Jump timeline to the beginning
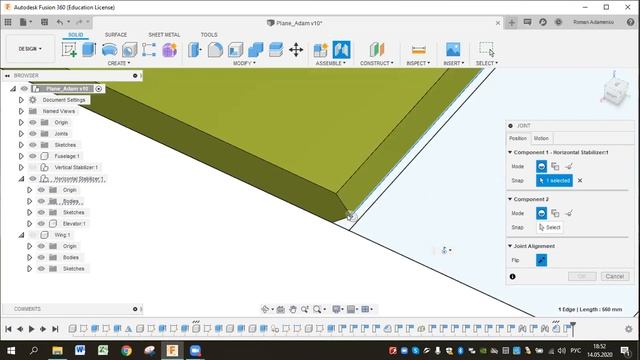Screen dimensions: 640x360 point(8,329)
